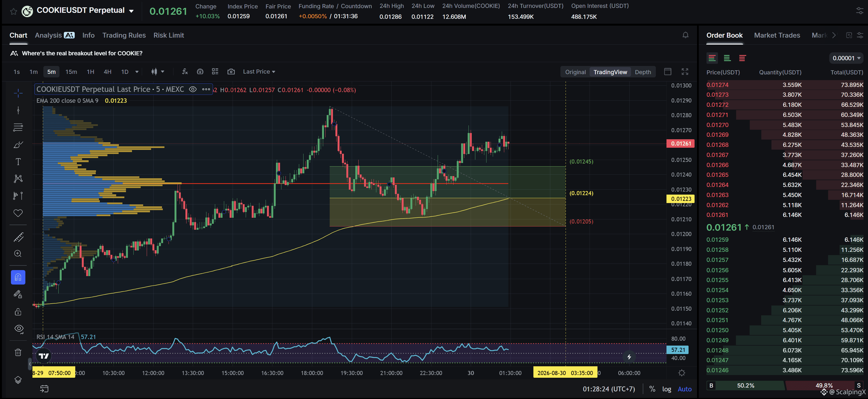Toggle COOKIEUSDT series visibility eye
This screenshot has height=399, width=868.
click(193, 89)
